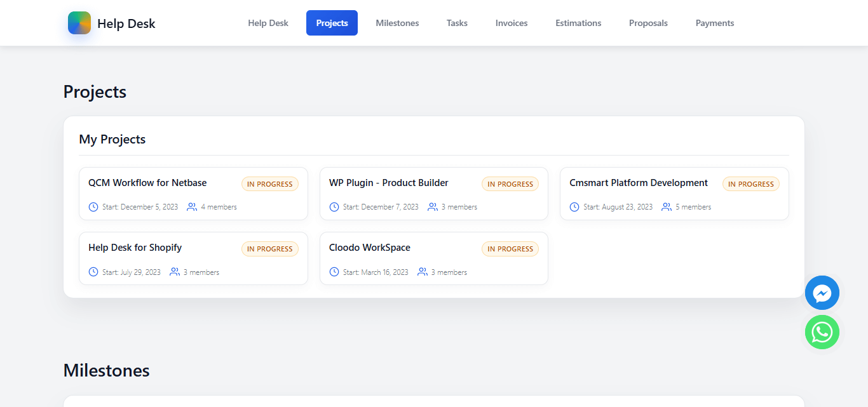The width and height of the screenshot is (868, 407).
Task: Click clock icon on Help Desk for Shopify
Action: click(93, 272)
